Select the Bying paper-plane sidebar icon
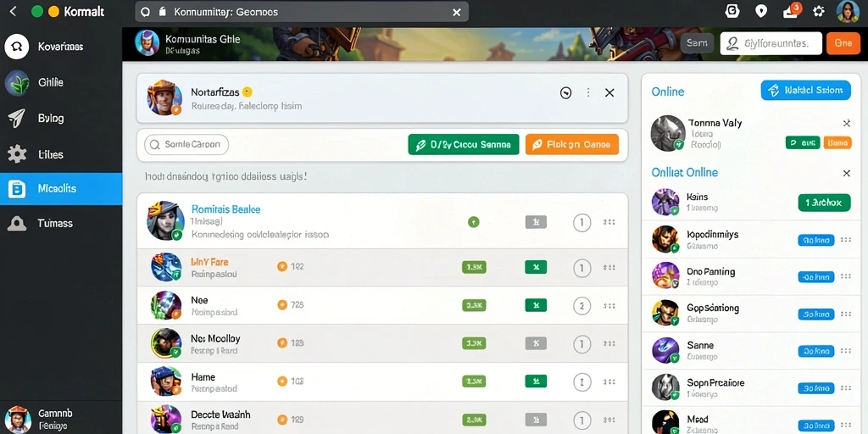Image resolution: width=868 pixels, height=434 pixels. [x=17, y=119]
